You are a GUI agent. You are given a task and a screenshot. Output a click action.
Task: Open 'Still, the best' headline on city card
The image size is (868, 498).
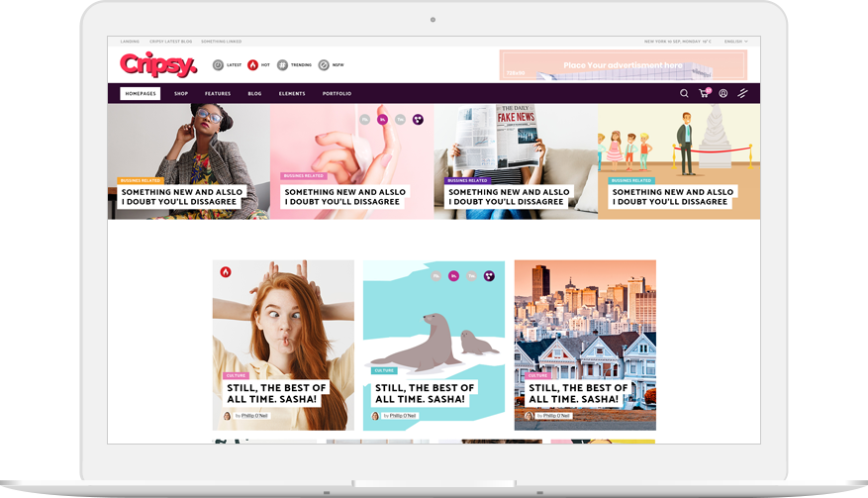578,393
